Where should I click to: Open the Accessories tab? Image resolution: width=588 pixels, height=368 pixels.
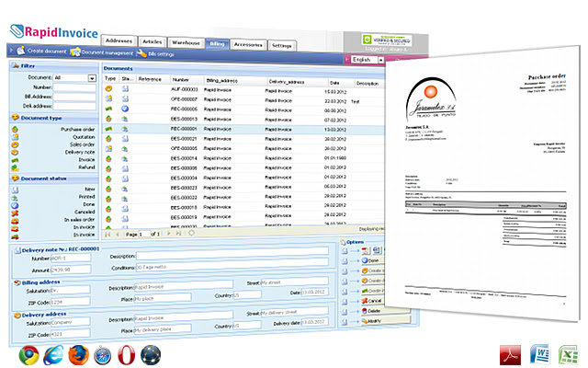coord(248,45)
